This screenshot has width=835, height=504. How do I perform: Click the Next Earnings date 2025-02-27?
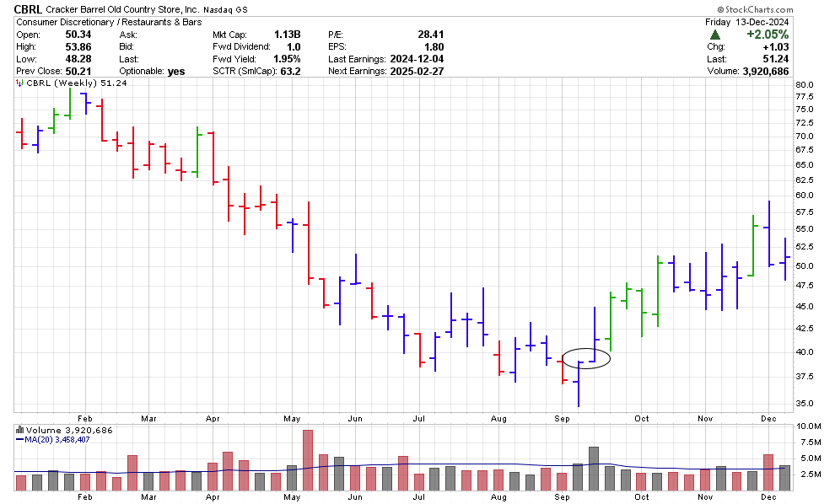[x=417, y=72]
